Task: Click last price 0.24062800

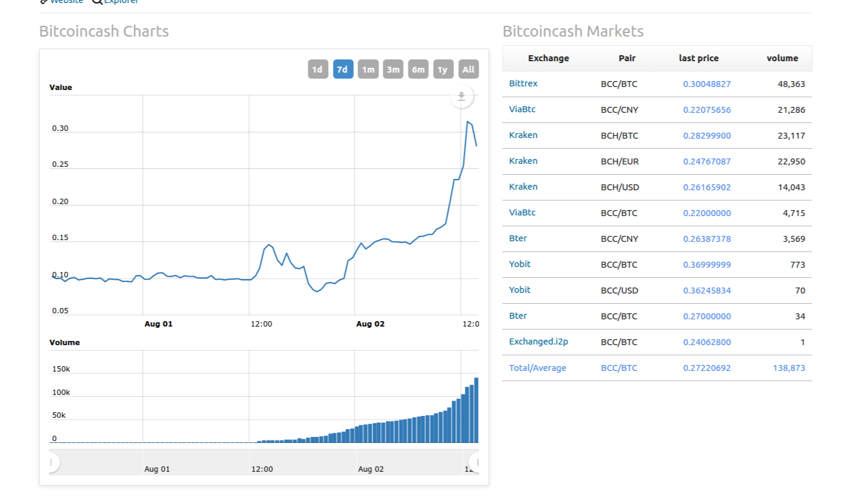Action: click(x=707, y=342)
